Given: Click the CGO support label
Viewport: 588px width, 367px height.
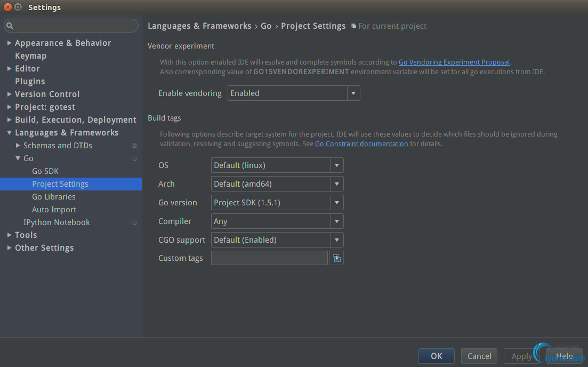Looking at the screenshot, I should point(182,240).
